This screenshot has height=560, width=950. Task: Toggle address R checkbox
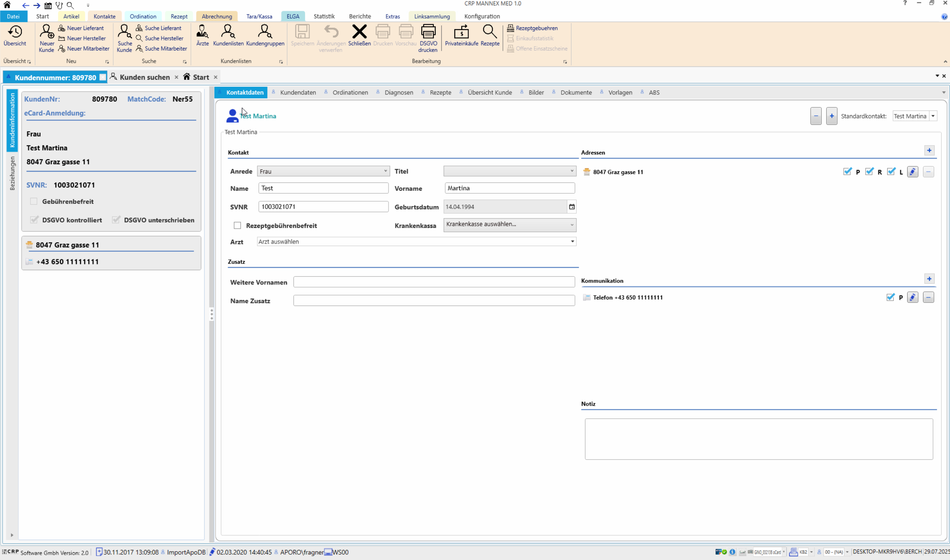pyautogui.click(x=869, y=172)
